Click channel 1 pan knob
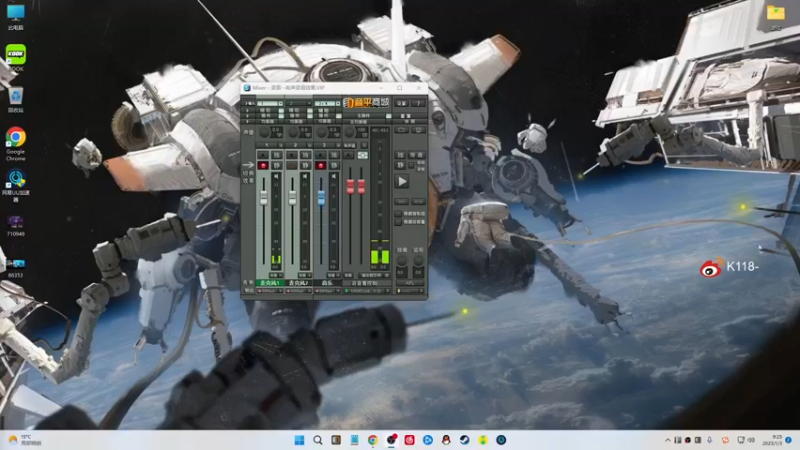The width and height of the screenshot is (800, 450). tap(264, 132)
